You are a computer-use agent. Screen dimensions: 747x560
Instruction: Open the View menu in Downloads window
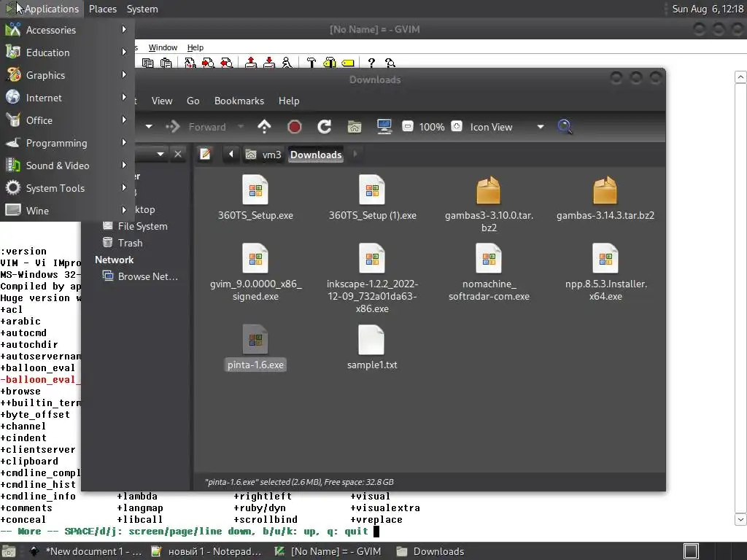tap(162, 101)
